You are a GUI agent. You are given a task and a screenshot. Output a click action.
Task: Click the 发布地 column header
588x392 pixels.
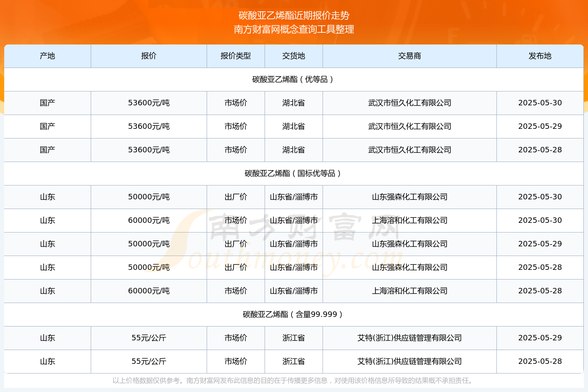[x=540, y=56]
